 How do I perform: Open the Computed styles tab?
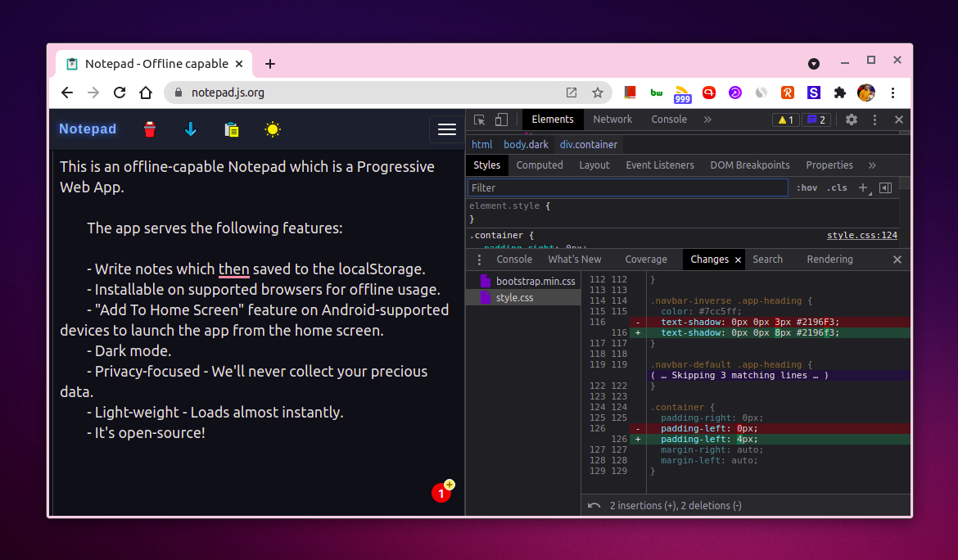540,165
